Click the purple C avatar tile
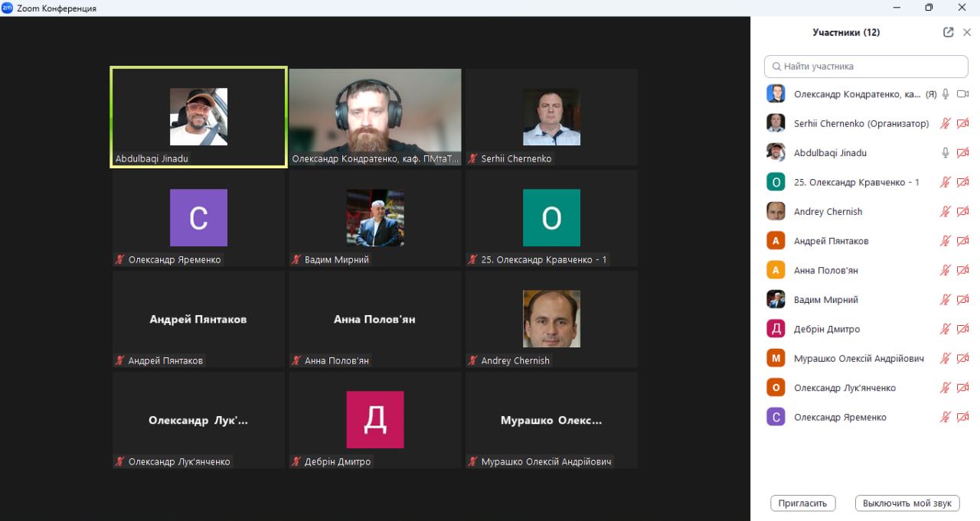980x521 pixels. coord(198,217)
